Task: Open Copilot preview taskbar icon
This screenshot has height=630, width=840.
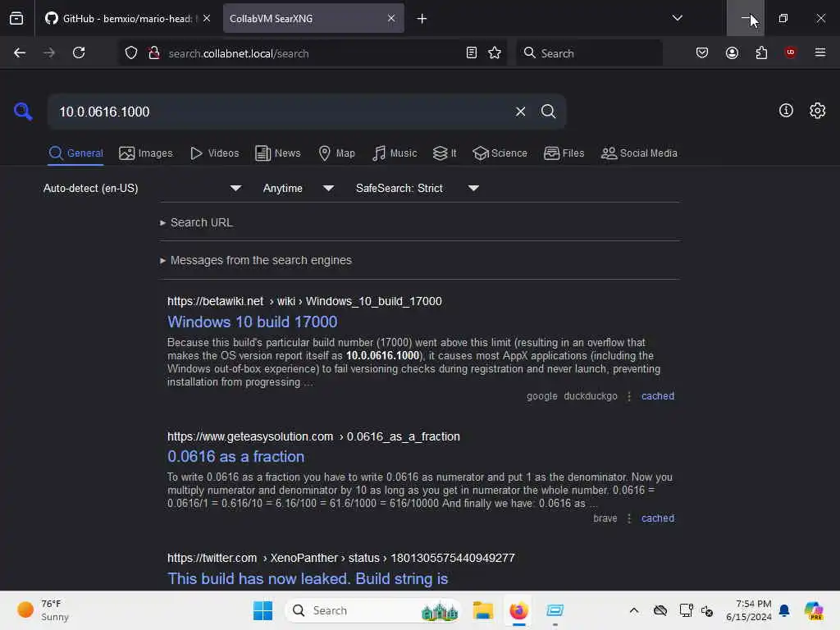Action: [x=814, y=610]
